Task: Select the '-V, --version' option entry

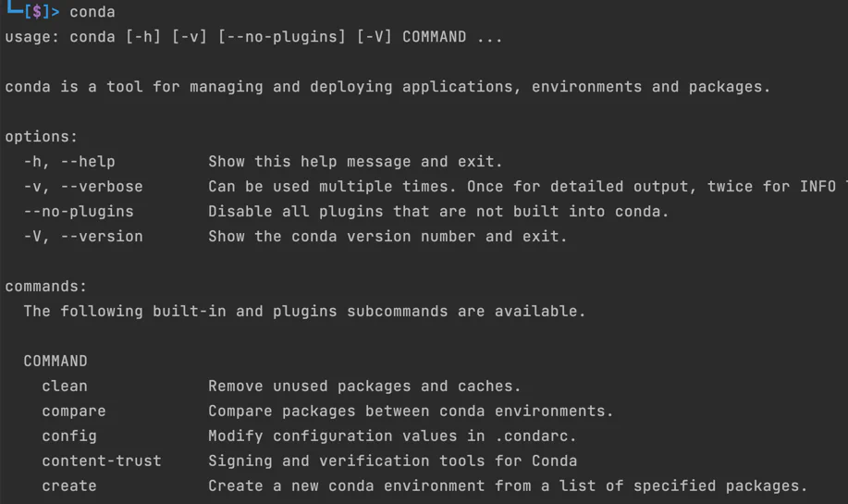Action: click(83, 237)
